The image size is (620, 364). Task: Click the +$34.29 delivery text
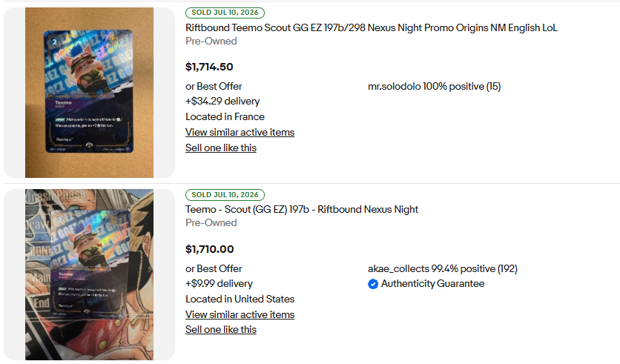pyautogui.click(x=222, y=101)
